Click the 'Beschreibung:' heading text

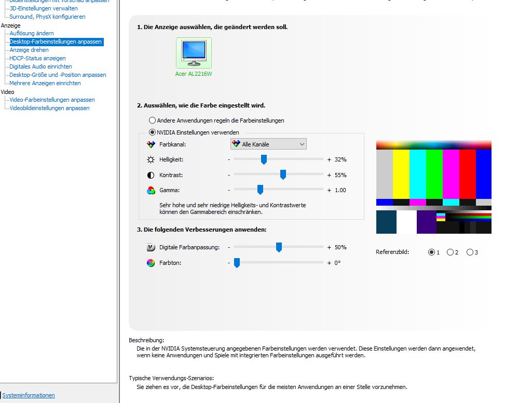[146, 340]
